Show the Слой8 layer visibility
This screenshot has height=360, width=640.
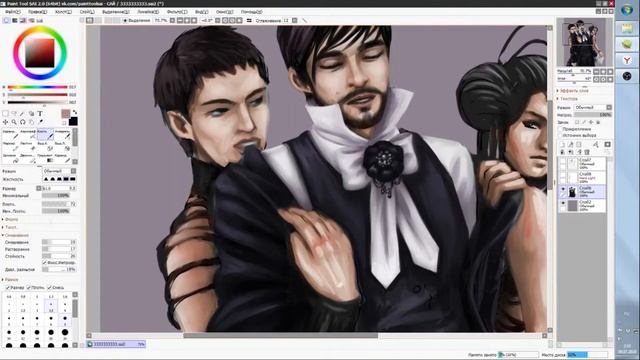click(563, 175)
